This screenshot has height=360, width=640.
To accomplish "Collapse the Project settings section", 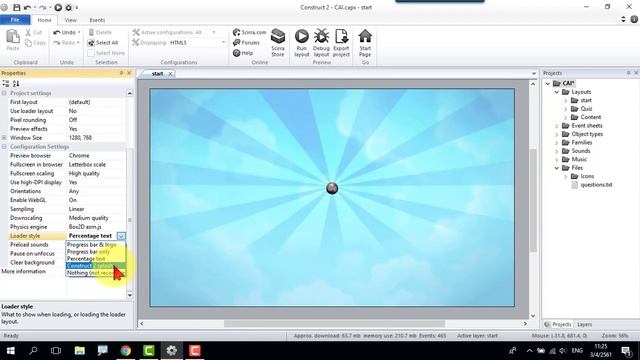I will [4, 93].
